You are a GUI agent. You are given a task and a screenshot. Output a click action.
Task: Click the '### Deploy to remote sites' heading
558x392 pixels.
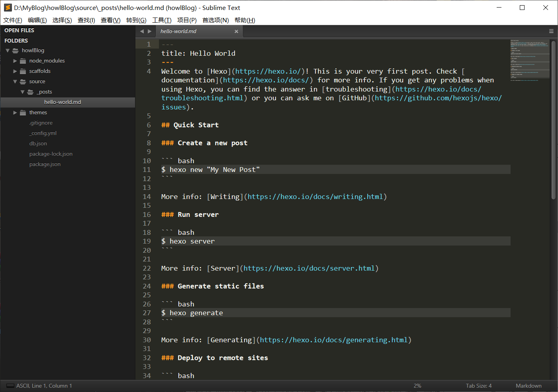coord(215,358)
